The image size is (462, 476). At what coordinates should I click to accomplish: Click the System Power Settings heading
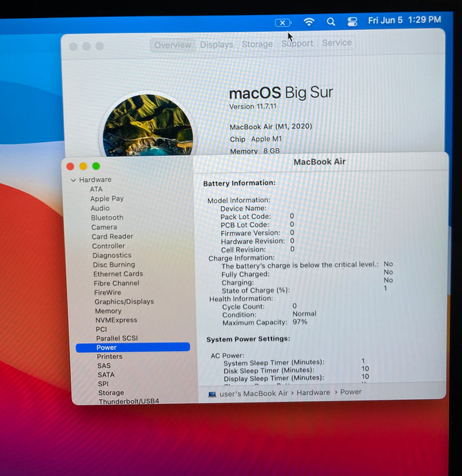click(x=248, y=339)
